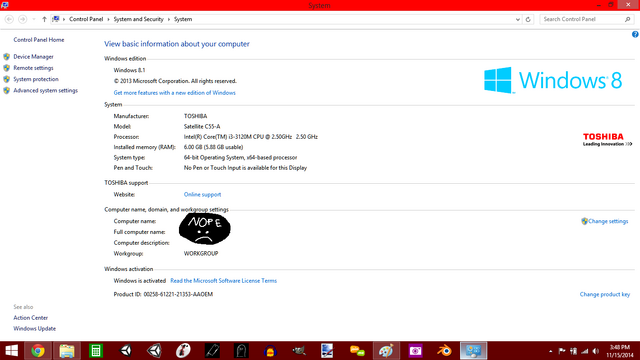Click the speaker volume tray icon

(596, 351)
